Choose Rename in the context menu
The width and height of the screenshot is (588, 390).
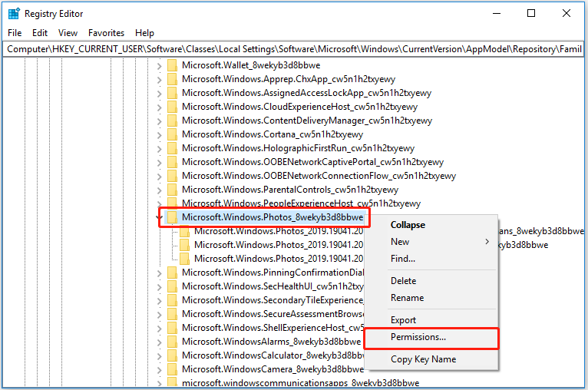click(x=431, y=298)
